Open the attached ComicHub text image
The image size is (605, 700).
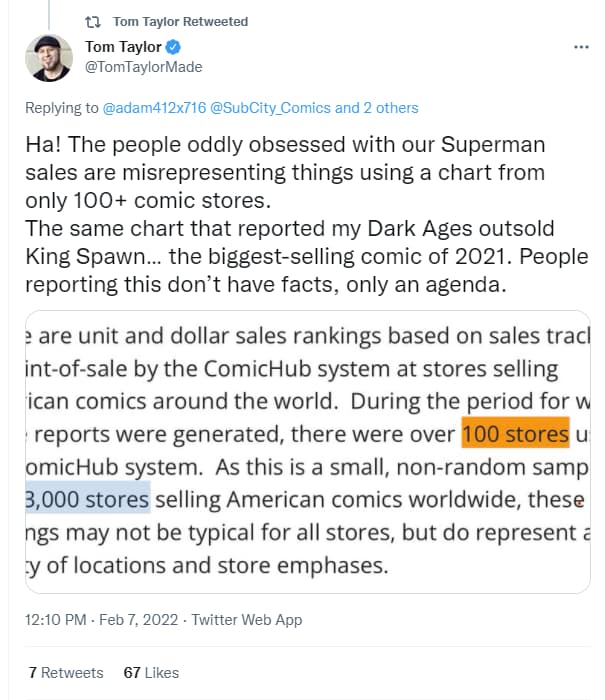308,451
